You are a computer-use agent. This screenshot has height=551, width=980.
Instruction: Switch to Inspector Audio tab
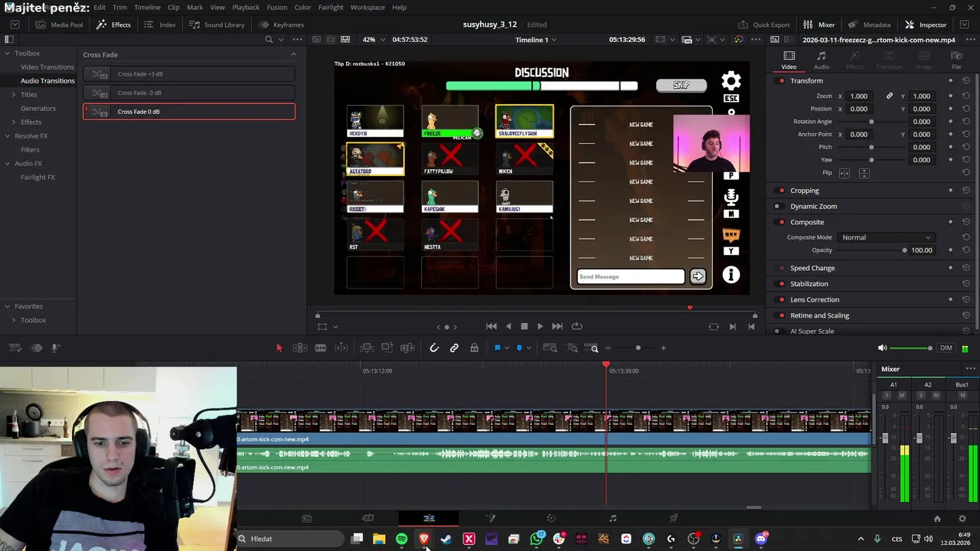[x=822, y=60]
